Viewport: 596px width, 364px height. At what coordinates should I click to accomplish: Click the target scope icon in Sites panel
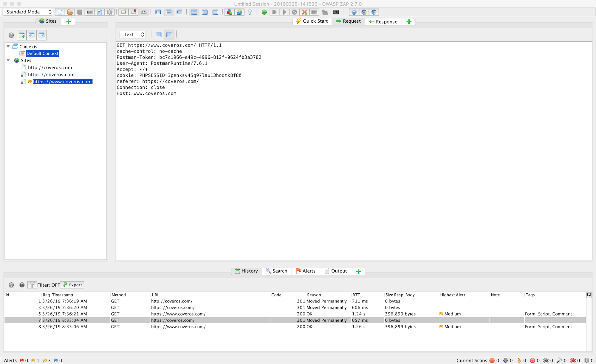pos(11,35)
